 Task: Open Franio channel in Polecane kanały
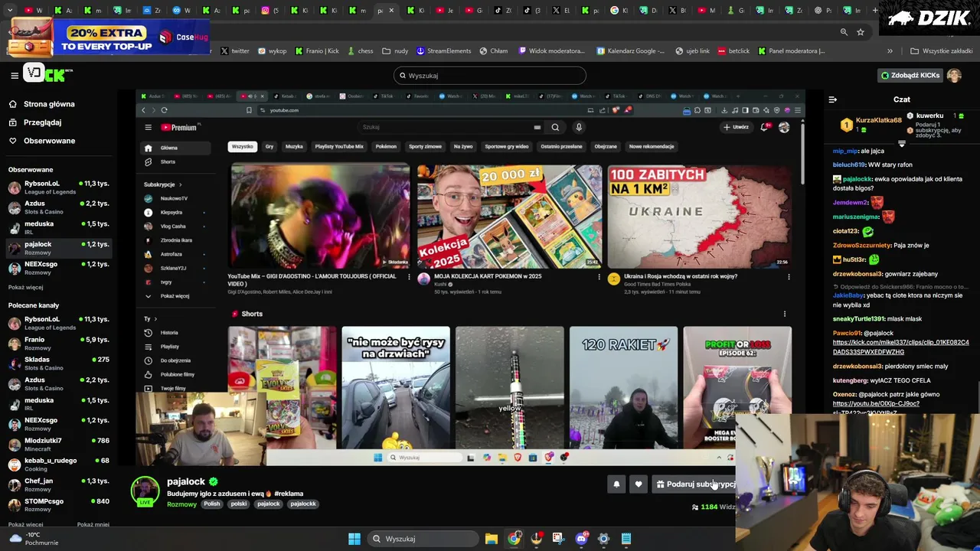(58, 344)
